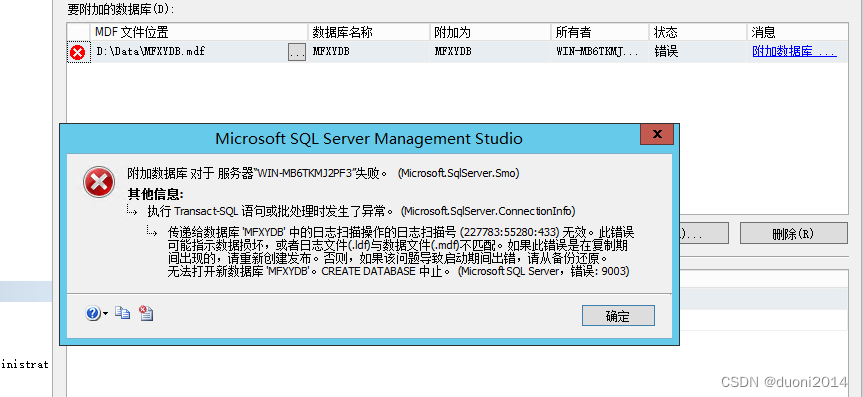Select the D:\Data\MFXYDB.mdf cell
Screen dimensions: 863x397
188,52
